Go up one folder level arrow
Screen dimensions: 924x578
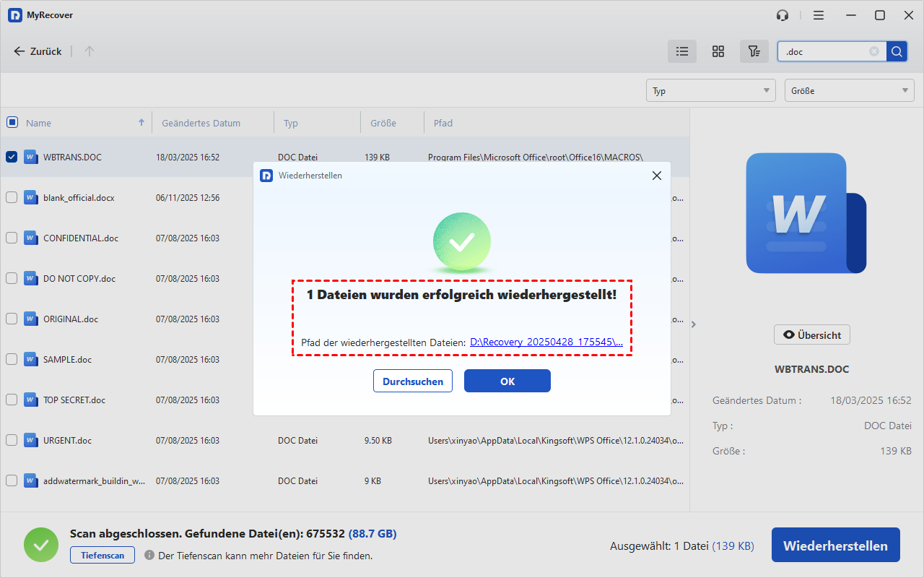coord(90,51)
